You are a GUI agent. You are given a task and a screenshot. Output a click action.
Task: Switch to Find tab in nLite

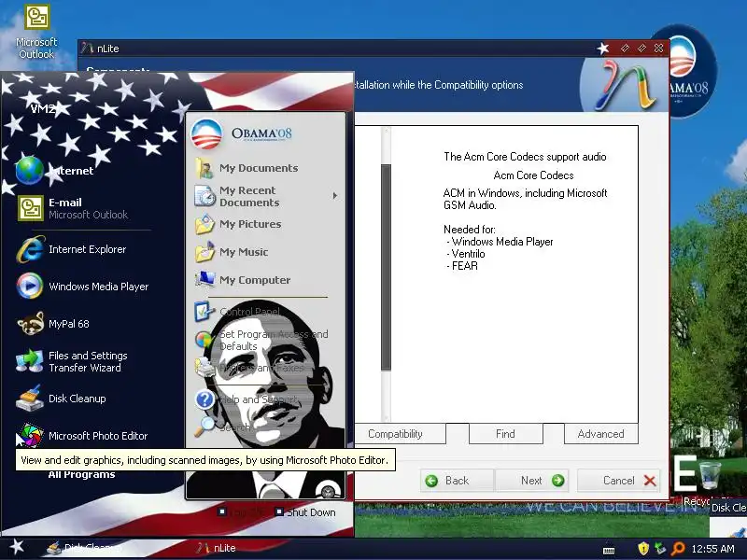(505, 434)
